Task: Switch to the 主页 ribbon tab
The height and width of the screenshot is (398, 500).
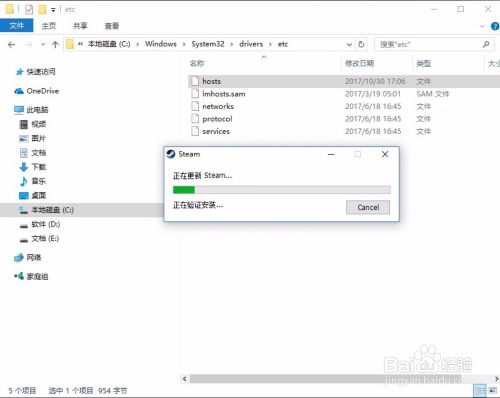Action: (x=49, y=26)
